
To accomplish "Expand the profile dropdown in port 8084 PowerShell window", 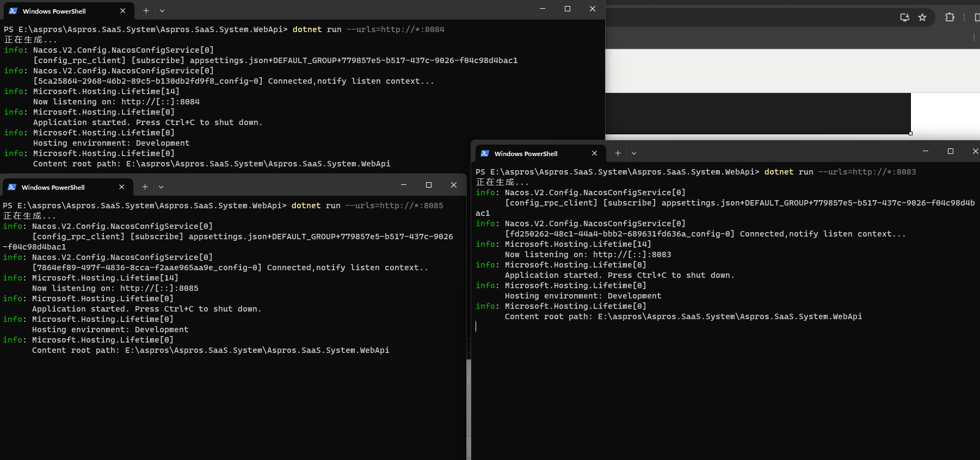I will [x=162, y=11].
